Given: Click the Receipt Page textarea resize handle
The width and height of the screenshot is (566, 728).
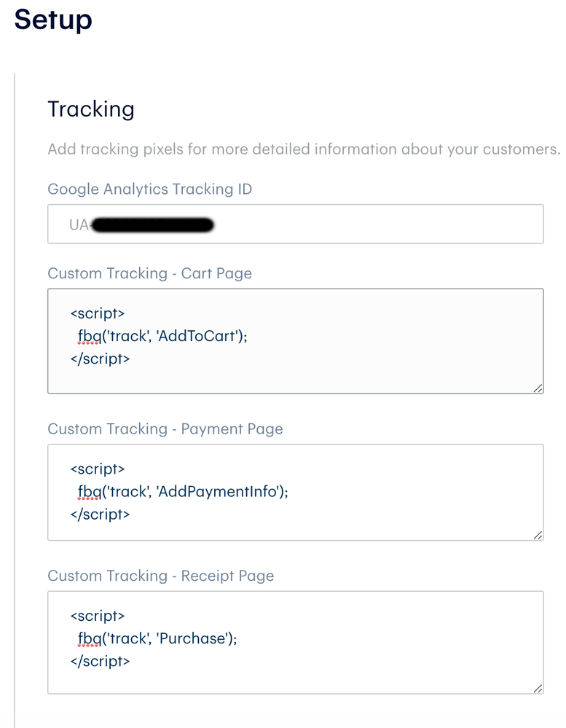Looking at the screenshot, I should 538,688.
